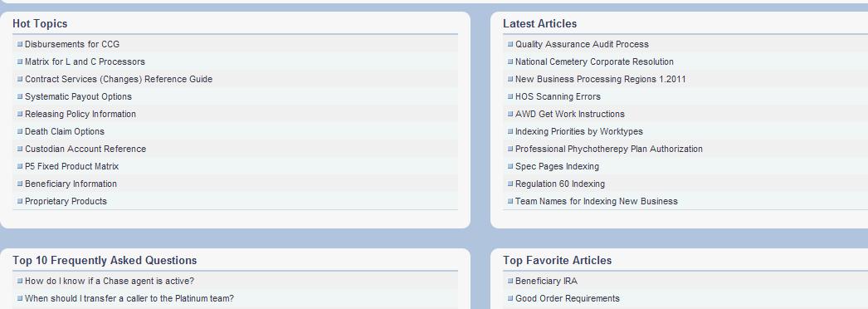
Task: Click the bullet icon next to Proprietary Products
Action: pyautogui.click(x=20, y=201)
